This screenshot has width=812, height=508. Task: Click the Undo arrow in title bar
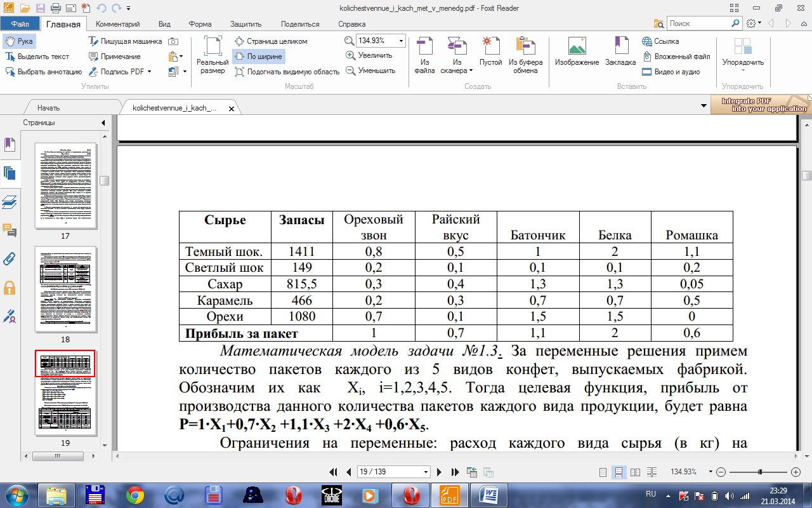click(101, 8)
